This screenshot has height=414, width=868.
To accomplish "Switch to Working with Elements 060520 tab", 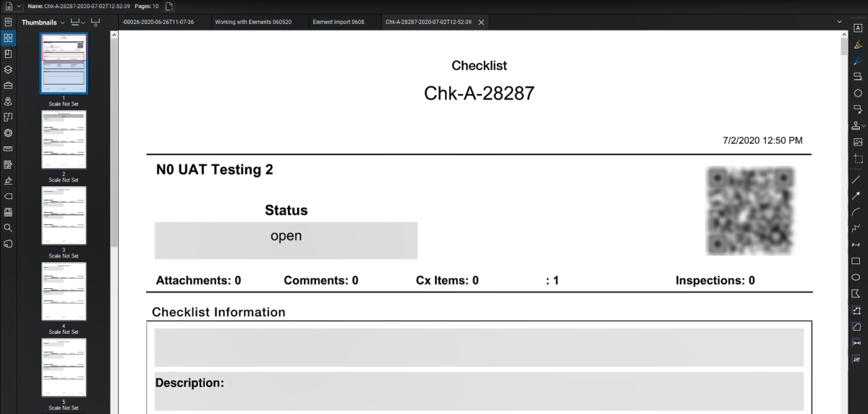I will tap(253, 22).
